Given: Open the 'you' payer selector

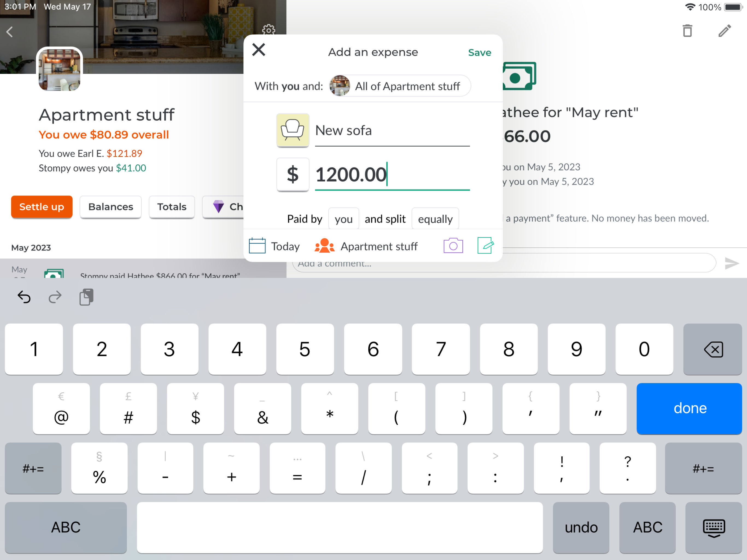Looking at the screenshot, I should [343, 219].
